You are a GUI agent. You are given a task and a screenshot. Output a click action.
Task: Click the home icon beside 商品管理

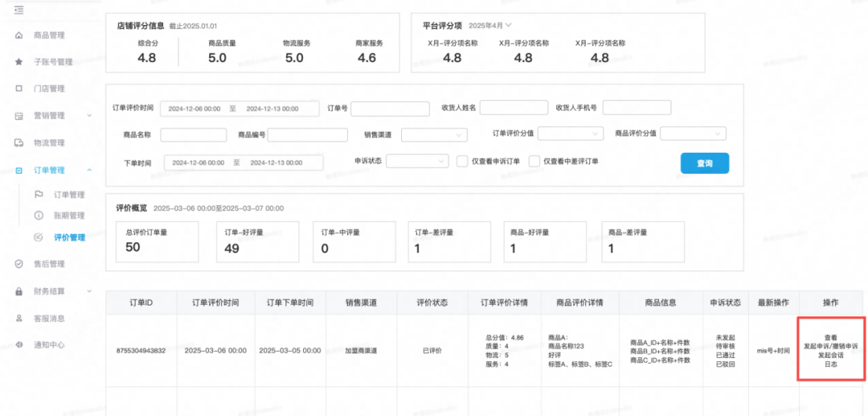pos(19,35)
